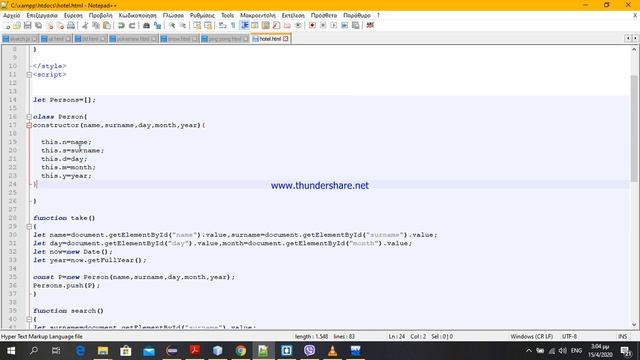
Task: Open the Κωδικοποίηση menu
Action: [138, 16]
